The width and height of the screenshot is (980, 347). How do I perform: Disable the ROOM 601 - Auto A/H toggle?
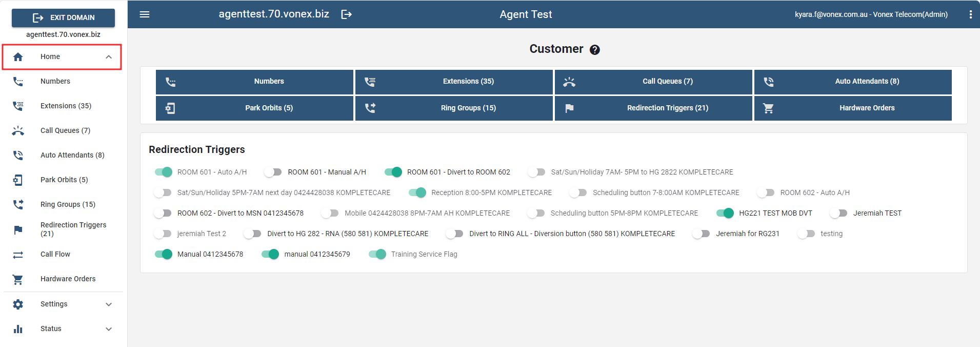pos(164,172)
